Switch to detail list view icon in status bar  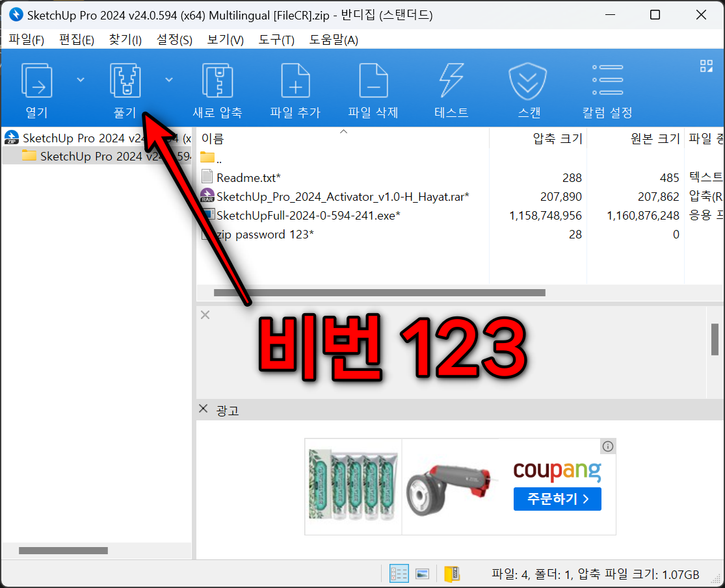pos(399,574)
